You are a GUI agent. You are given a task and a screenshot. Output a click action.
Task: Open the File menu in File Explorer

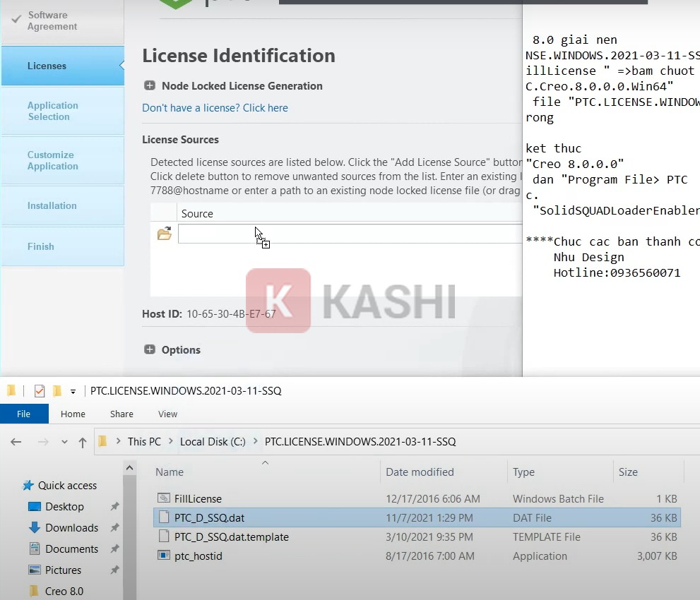[23, 414]
